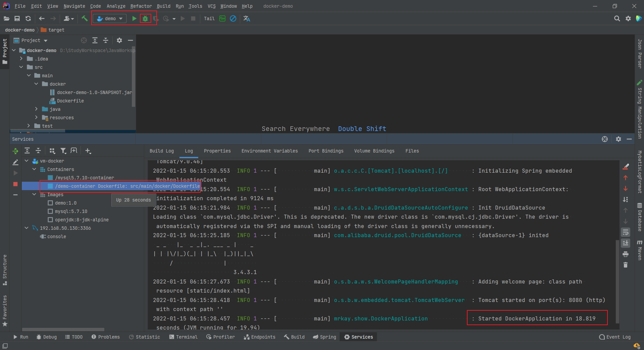
Task: Collapse the Images node in Services
Action: click(x=34, y=194)
